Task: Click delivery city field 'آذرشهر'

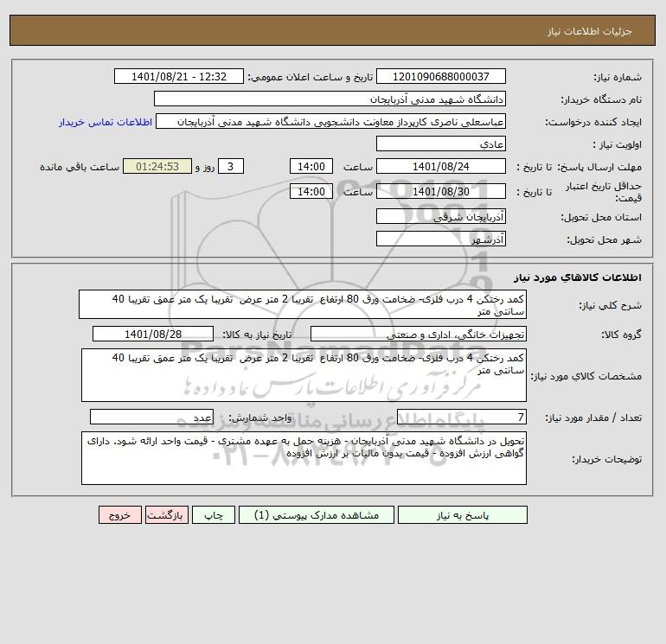Action: (441, 239)
